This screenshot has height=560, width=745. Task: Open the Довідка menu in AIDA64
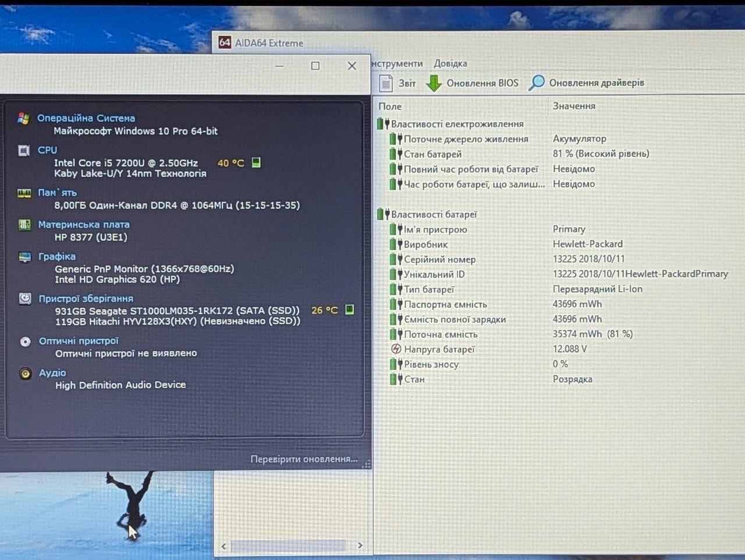pos(450,63)
